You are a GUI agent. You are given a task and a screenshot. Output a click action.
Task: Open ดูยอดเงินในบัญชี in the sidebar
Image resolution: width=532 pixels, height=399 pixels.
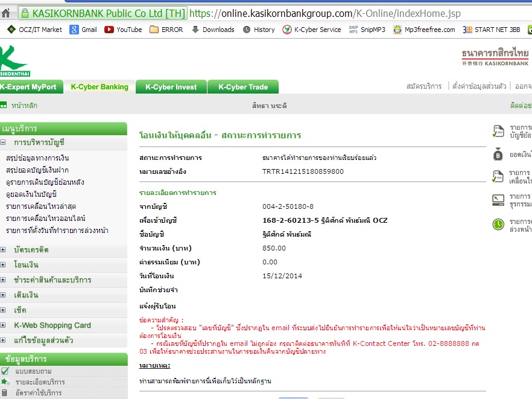(x=31, y=194)
